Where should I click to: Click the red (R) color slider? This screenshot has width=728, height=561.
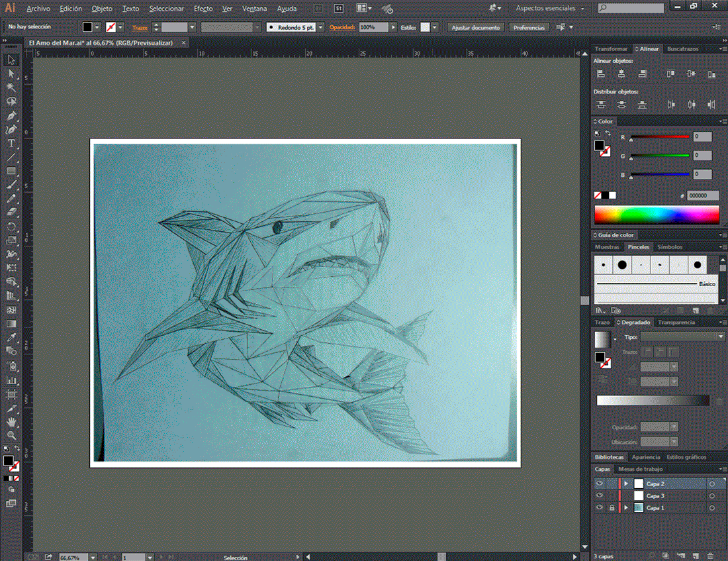pyautogui.click(x=659, y=136)
